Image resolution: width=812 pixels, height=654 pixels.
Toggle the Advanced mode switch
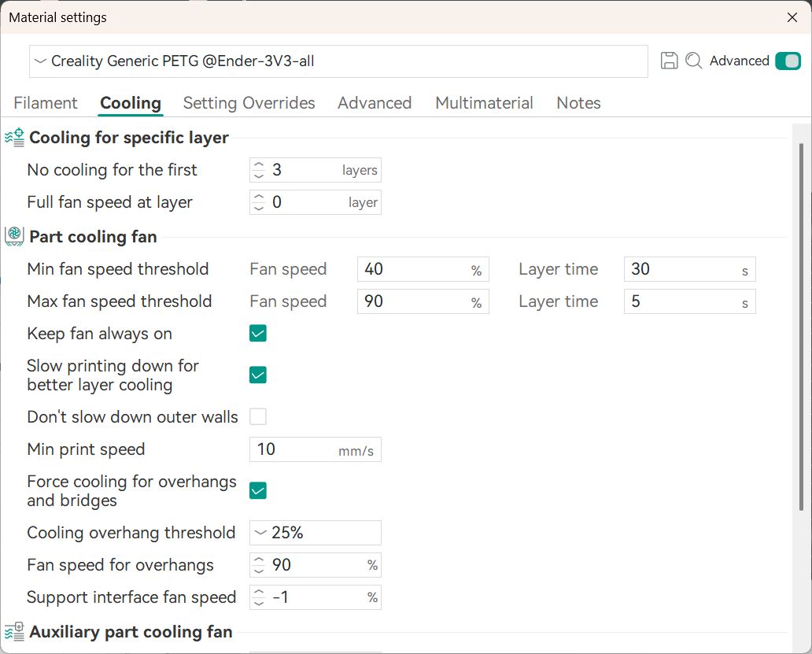(788, 61)
